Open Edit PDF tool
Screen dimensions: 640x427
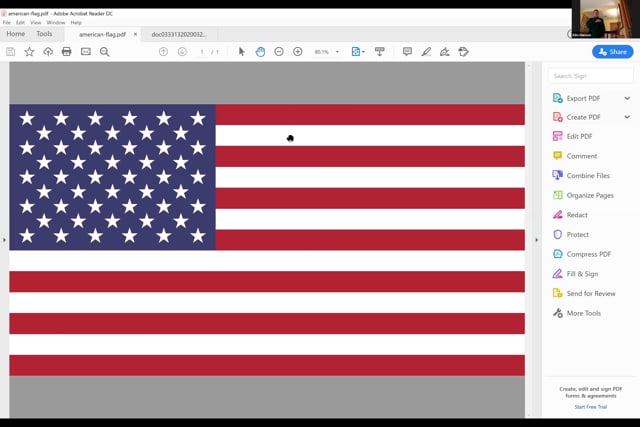point(572,136)
